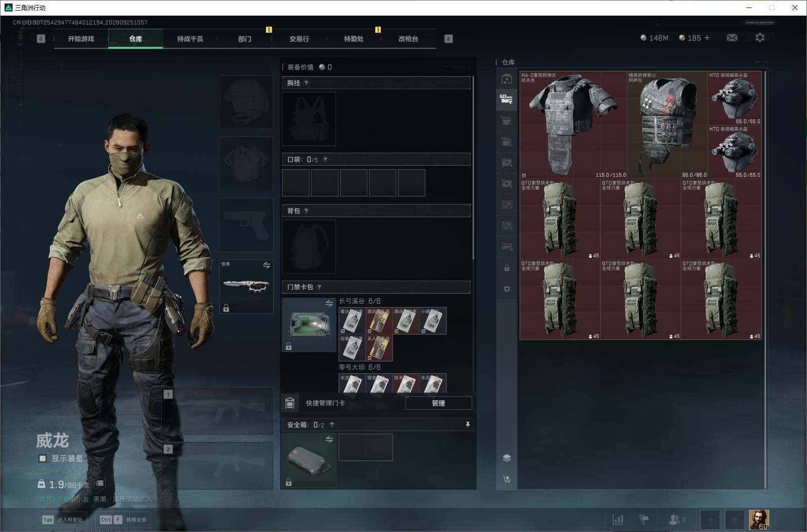Click the empty pistol equipment slot
The width and height of the screenshot is (807, 532).
tap(246, 225)
